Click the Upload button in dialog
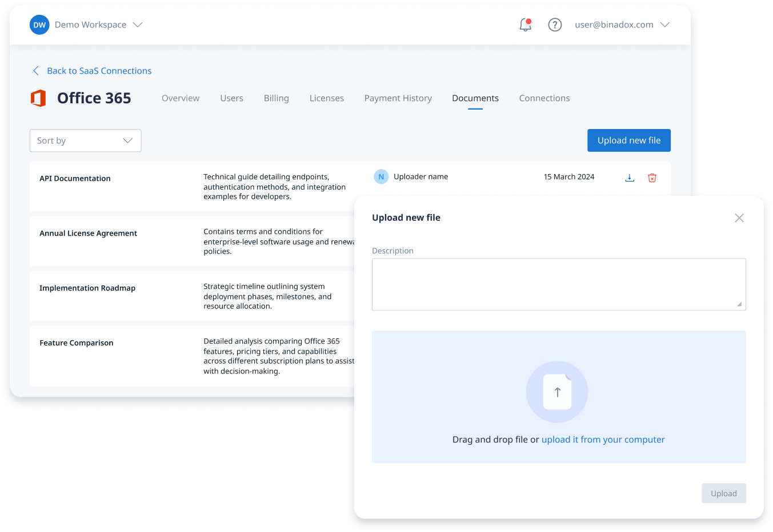 point(724,493)
